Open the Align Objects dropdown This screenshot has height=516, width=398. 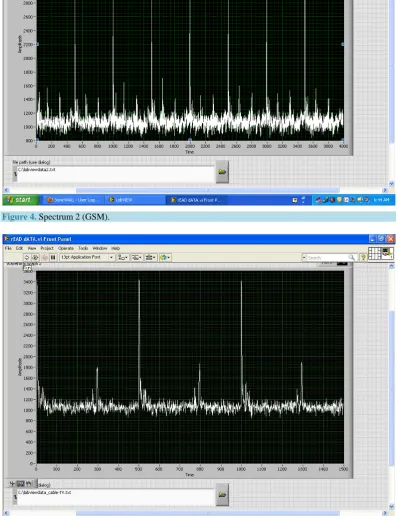123,257
